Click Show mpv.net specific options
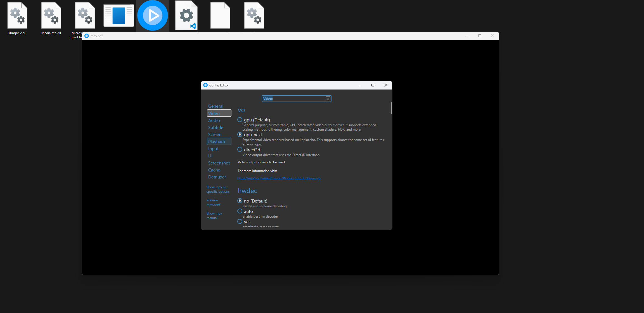This screenshot has height=313, width=644. click(218, 189)
